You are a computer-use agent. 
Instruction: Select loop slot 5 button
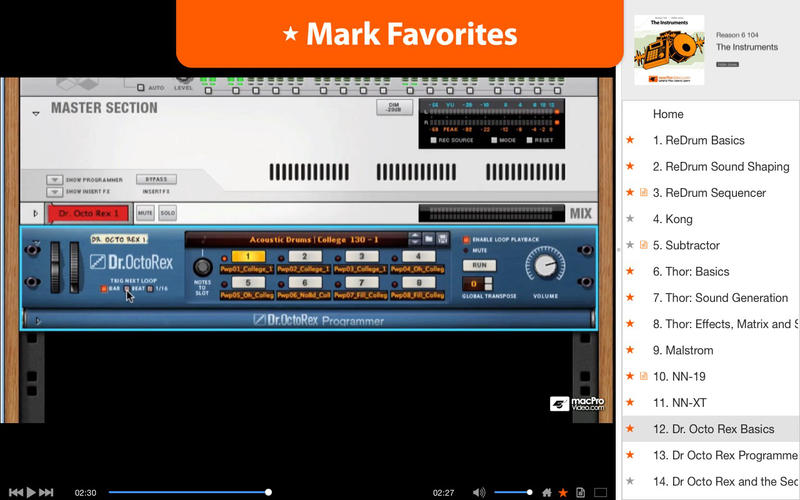coord(248,282)
